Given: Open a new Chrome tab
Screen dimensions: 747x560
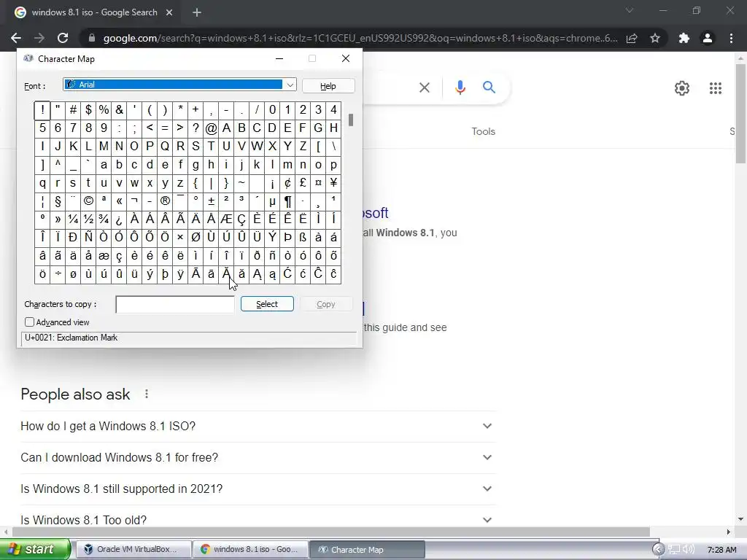Looking at the screenshot, I should [x=197, y=12].
